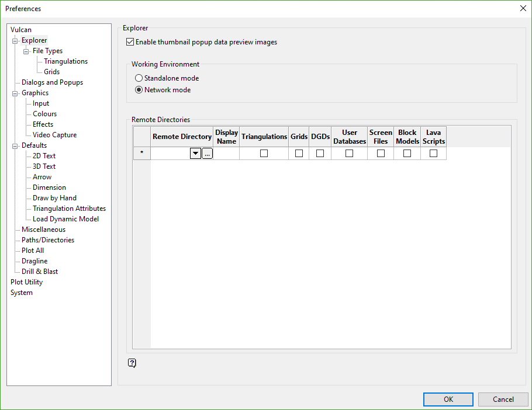Open the Effects preferences
Viewport: 532px width, 410px height.
(x=43, y=124)
